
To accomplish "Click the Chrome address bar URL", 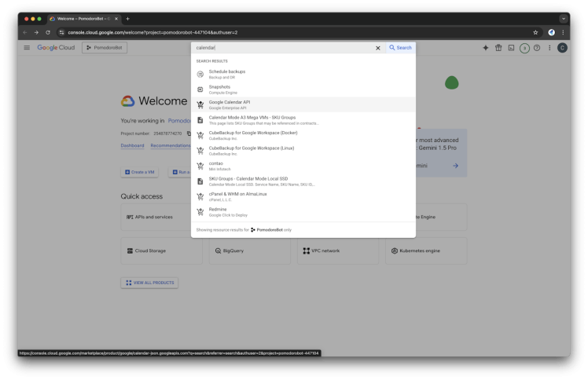I will [x=153, y=32].
